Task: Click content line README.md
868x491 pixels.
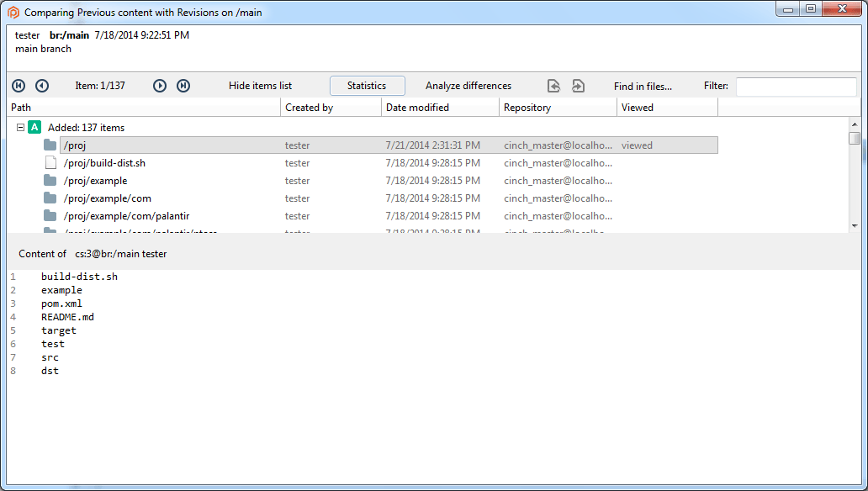Action: (x=67, y=317)
